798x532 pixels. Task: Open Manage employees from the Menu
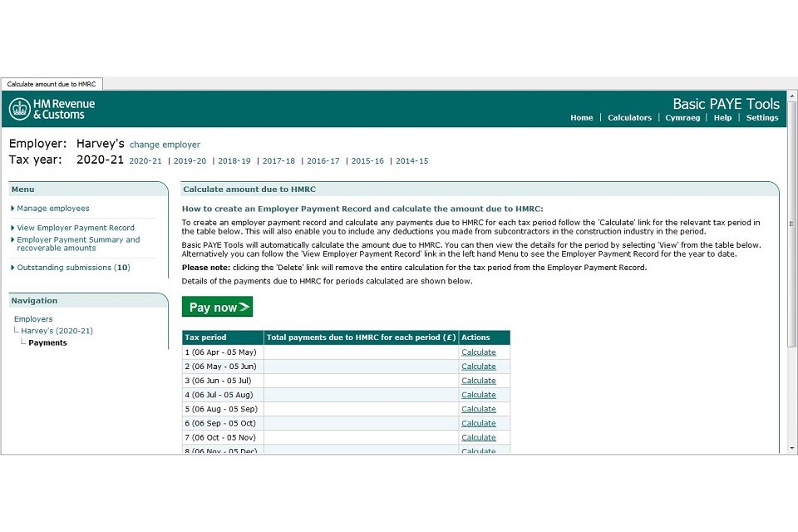coord(53,208)
